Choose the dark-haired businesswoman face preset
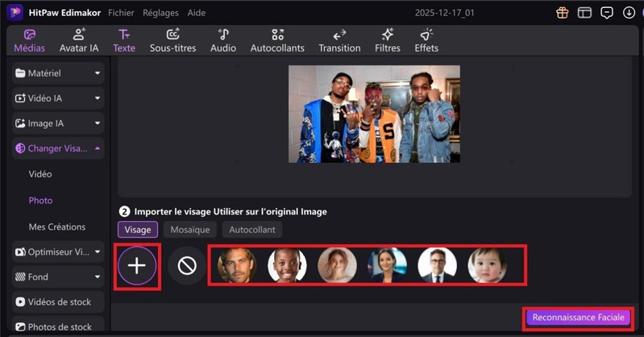Screen dimensions: 644x337 (x=388, y=265)
